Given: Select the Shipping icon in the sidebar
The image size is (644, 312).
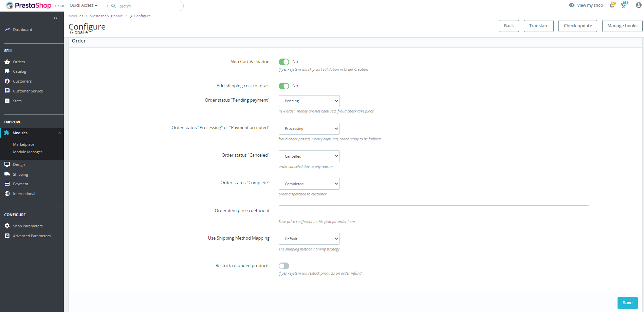Looking at the screenshot, I should point(7,174).
